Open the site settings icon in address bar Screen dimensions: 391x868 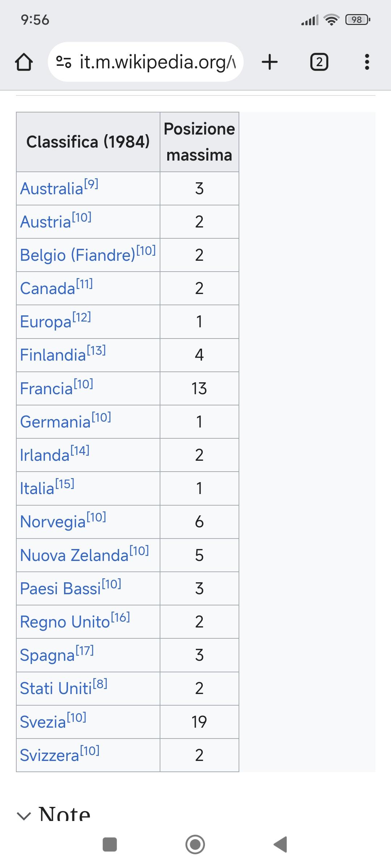(x=63, y=62)
